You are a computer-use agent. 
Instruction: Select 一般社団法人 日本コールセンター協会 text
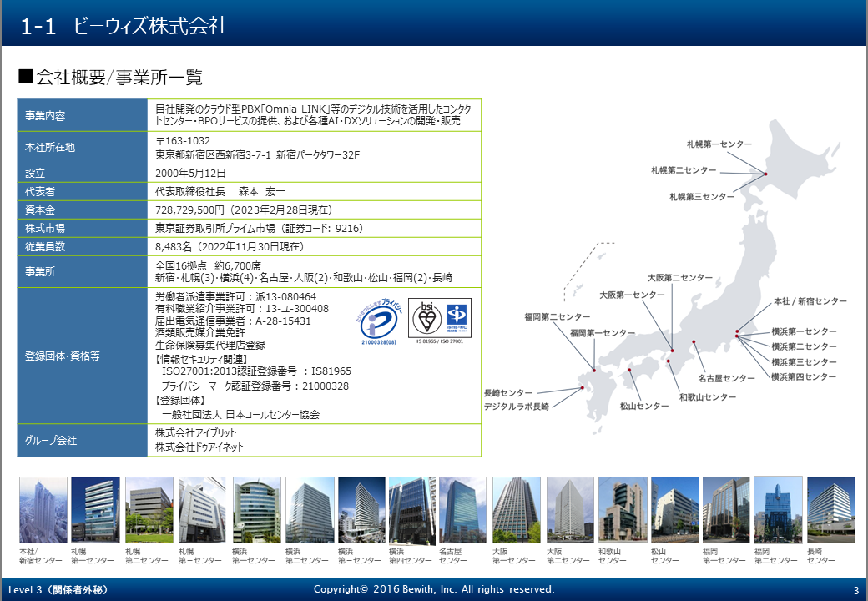(240, 415)
